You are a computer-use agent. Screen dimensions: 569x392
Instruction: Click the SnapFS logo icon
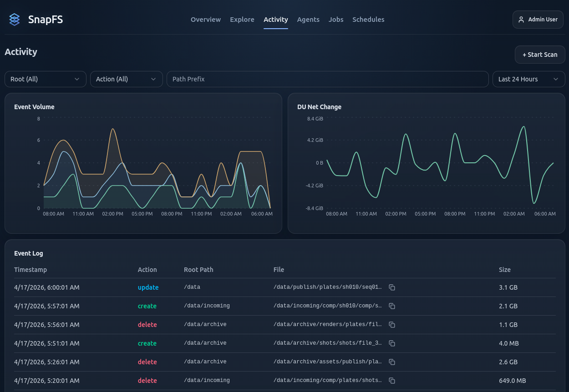click(x=15, y=20)
